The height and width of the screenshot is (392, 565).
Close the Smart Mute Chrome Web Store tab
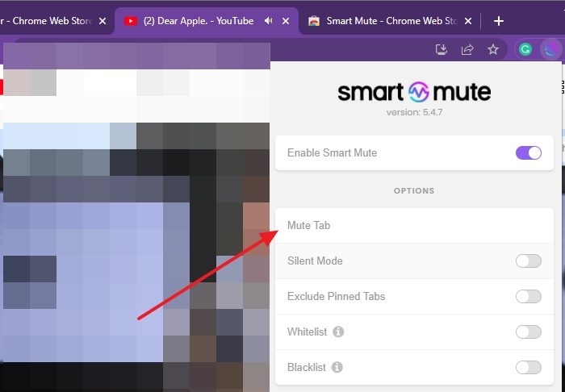[468, 21]
